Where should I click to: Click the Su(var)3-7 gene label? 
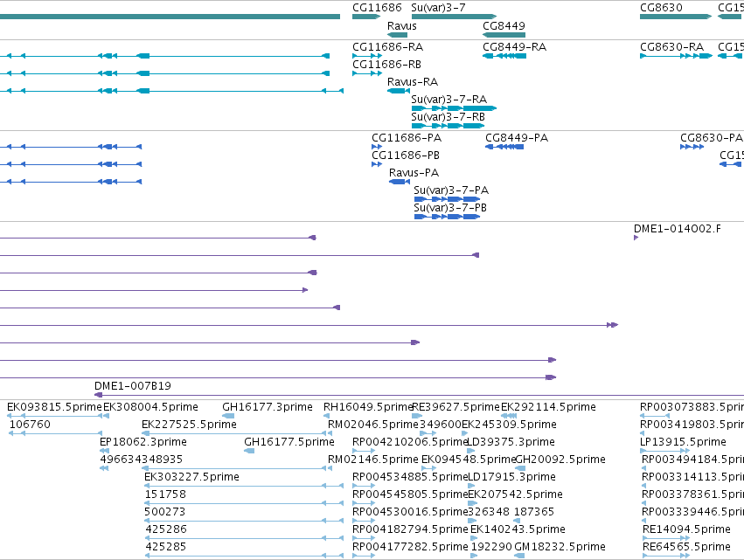pyautogui.click(x=438, y=8)
